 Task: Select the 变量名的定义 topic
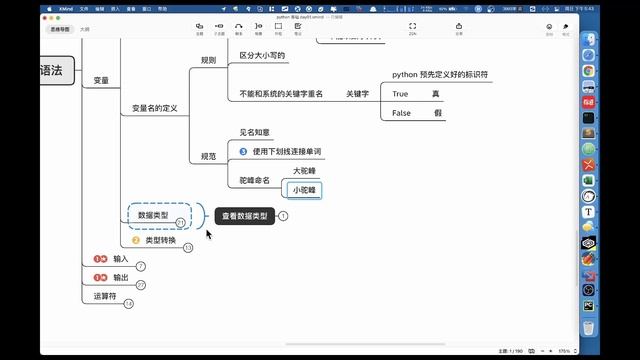[x=155, y=109]
